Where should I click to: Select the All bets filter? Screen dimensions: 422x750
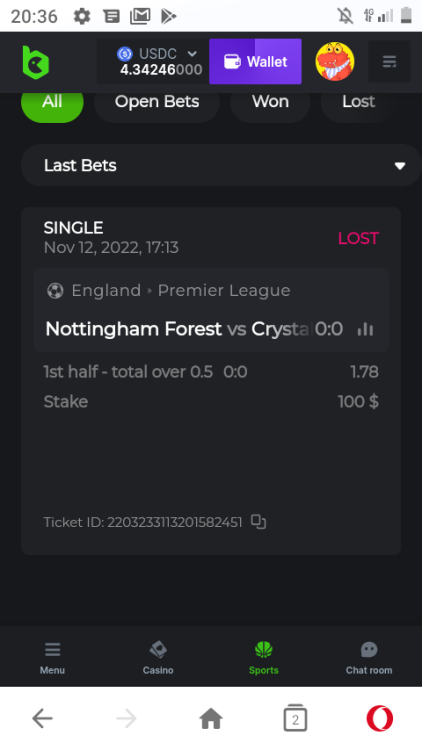pos(52,101)
